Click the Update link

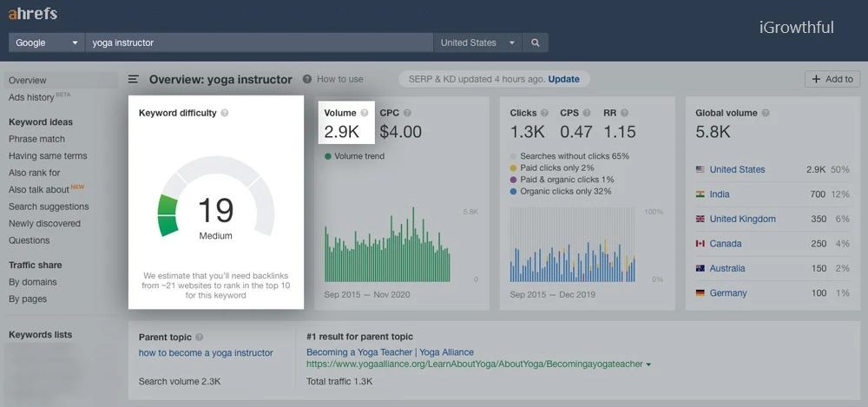563,79
